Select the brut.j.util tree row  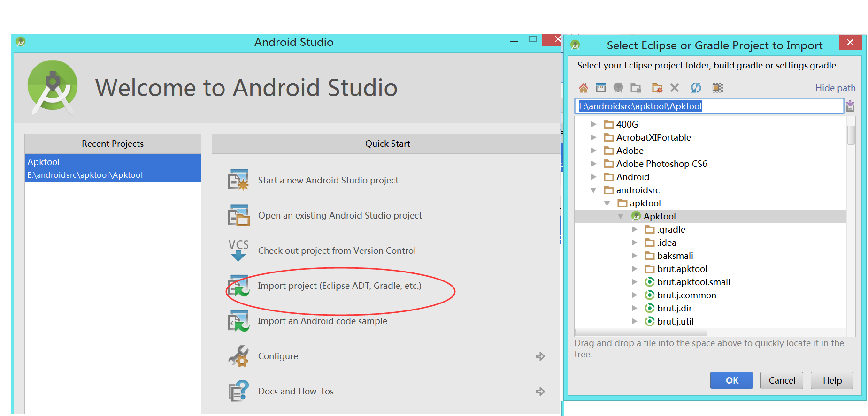point(710,321)
